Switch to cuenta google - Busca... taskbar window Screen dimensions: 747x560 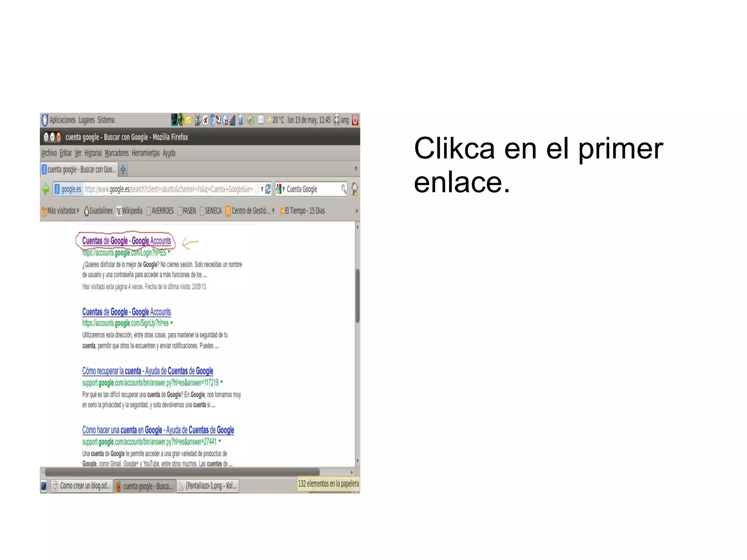coord(144,486)
